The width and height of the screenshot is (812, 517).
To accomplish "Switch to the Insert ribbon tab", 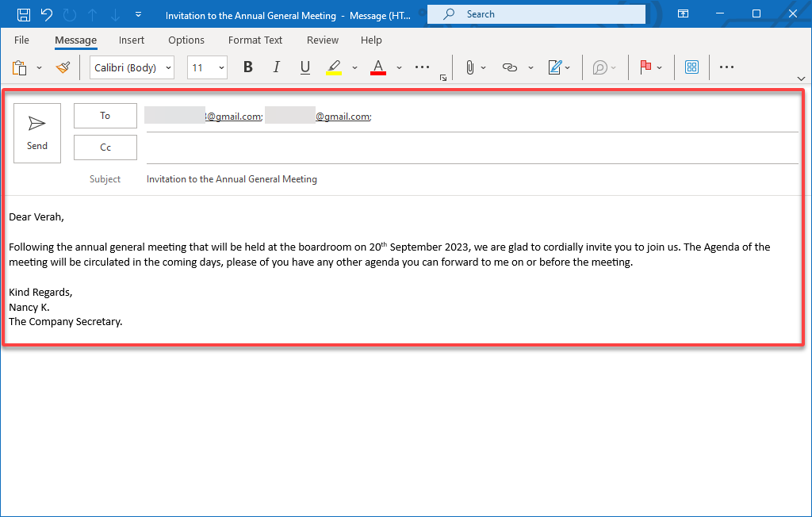I will pos(132,40).
